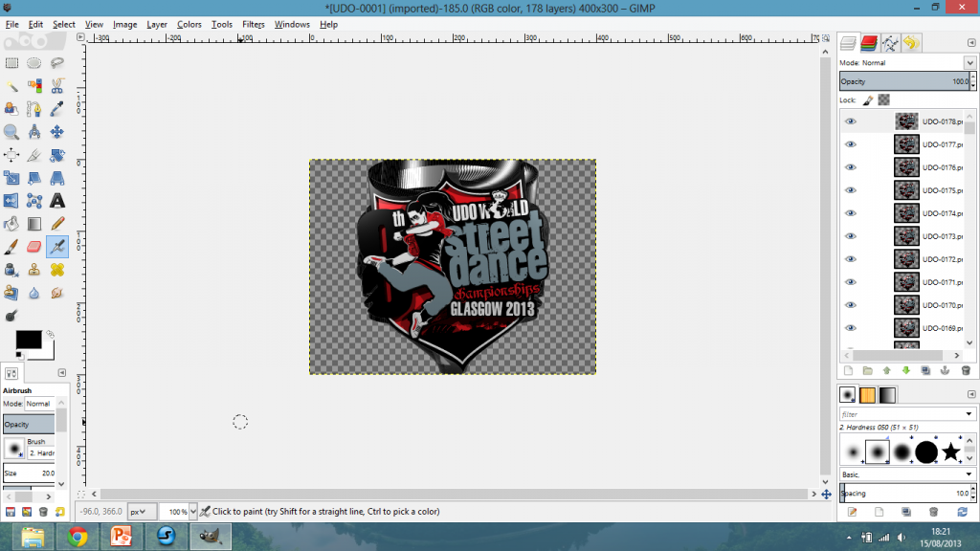Screen dimensions: 980x551
Task: Select the Dodge/Burn tool
Action: click(x=11, y=316)
